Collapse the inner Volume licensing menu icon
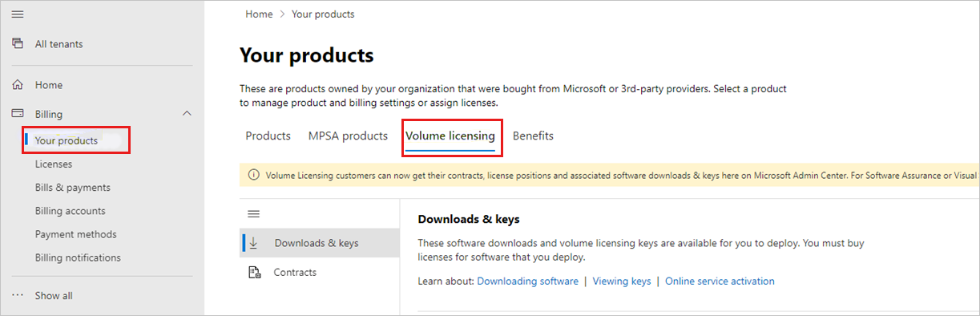Image resolution: width=980 pixels, height=316 pixels. pyautogui.click(x=254, y=214)
